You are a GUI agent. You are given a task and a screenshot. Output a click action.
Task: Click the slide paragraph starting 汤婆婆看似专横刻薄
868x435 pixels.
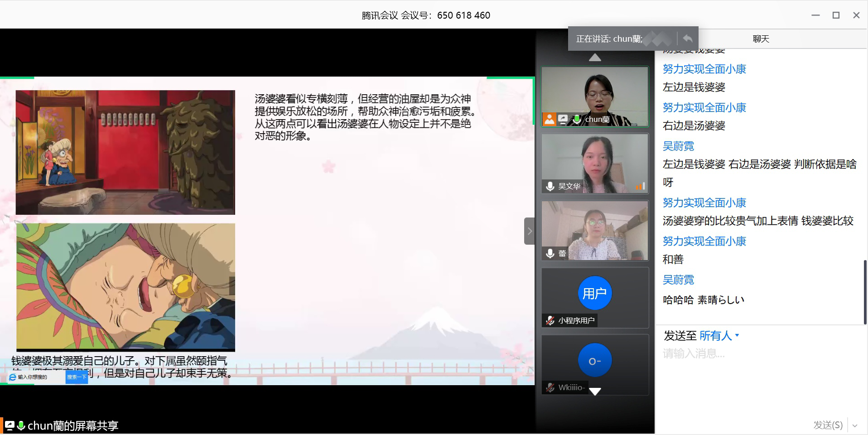point(365,117)
